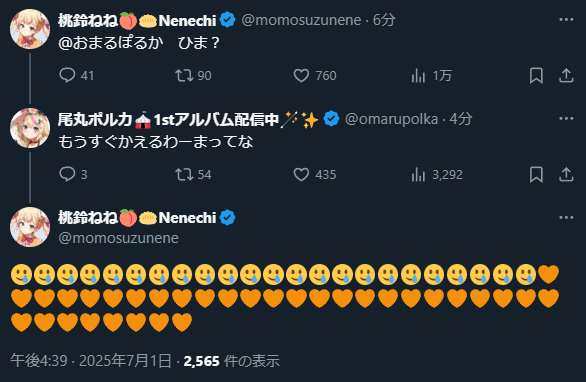Like Polka's tweet with 435 likes
Image resolution: width=586 pixels, height=382 pixels.
point(315,174)
